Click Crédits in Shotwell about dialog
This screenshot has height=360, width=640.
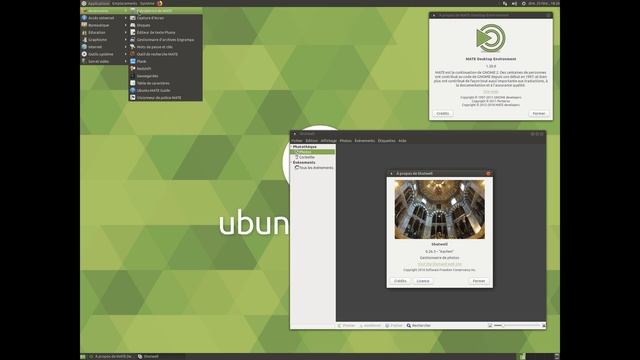point(400,281)
